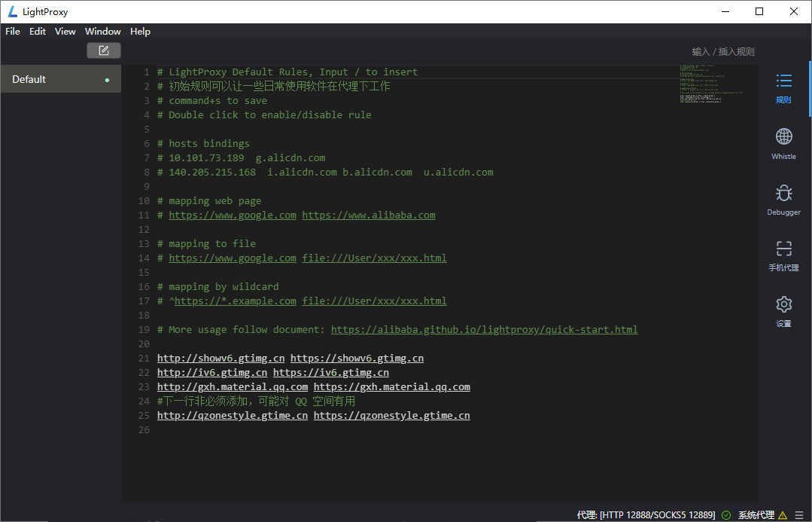Open the 手机代理 phone proxy scan icon
The height and width of the screenshot is (522, 812).
[783, 255]
